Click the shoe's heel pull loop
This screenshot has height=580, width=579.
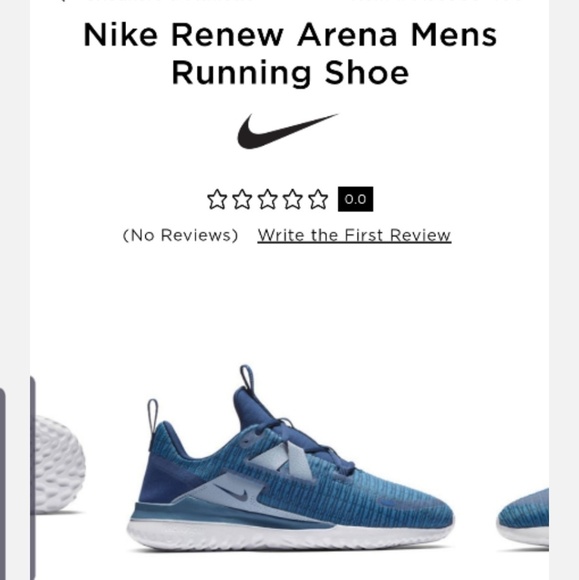click(152, 418)
